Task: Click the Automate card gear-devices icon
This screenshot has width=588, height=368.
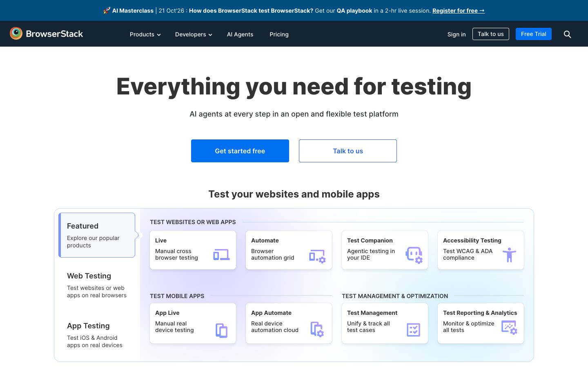Action: 317,256
